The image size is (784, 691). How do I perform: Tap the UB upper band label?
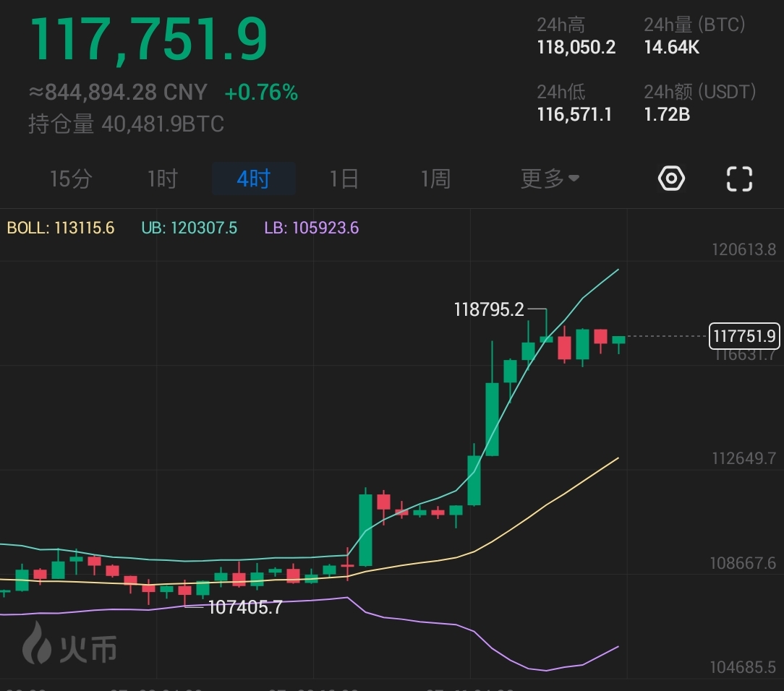pyautogui.click(x=189, y=228)
